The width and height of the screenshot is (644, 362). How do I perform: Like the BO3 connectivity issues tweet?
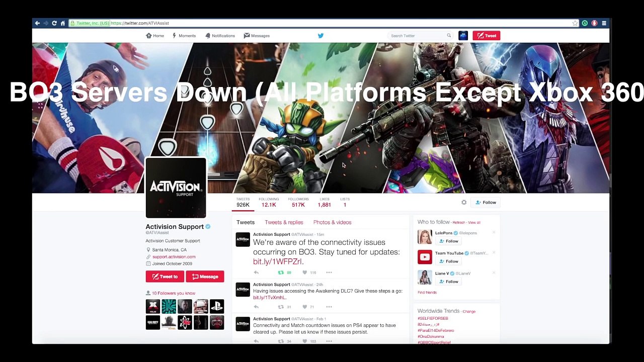(x=305, y=273)
